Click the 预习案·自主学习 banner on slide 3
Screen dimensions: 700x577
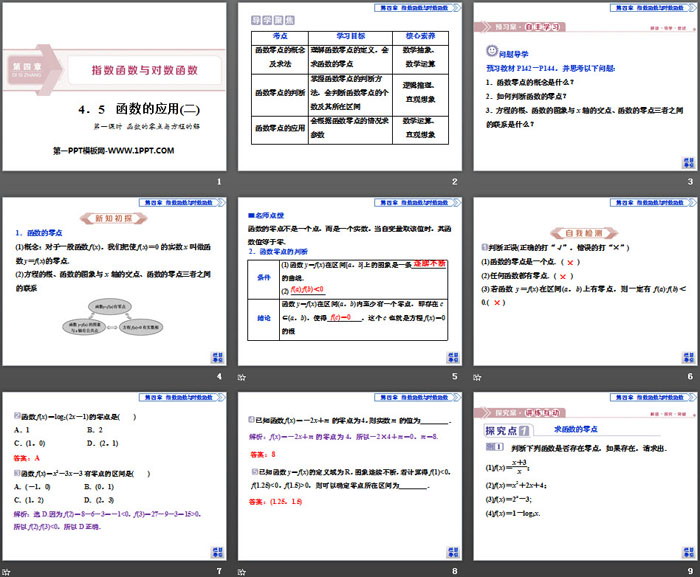521,27
